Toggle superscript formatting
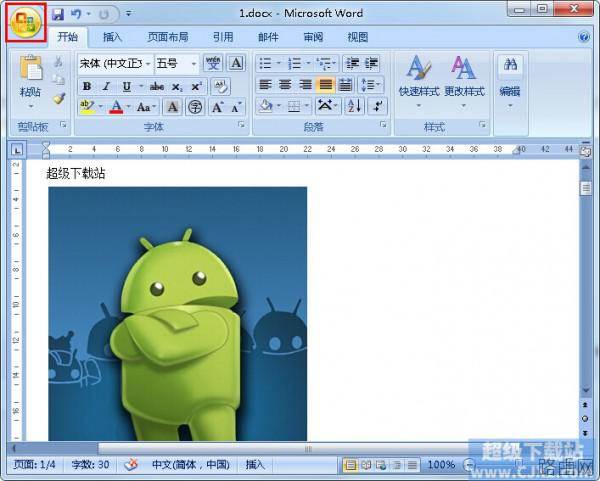The width and height of the screenshot is (600, 481). coord(196,87)
